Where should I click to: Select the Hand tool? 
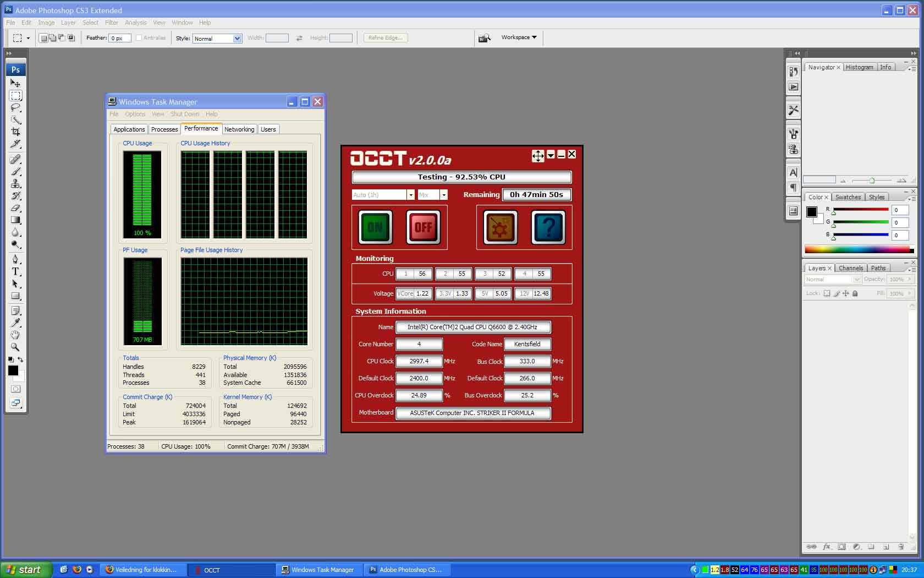[x=15, y=335]
